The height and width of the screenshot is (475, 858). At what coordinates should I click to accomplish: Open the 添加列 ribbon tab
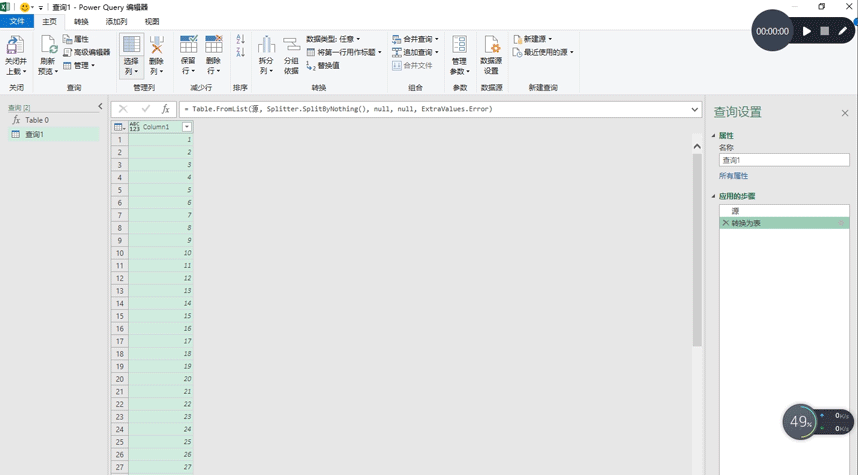(x=116, y=21)
